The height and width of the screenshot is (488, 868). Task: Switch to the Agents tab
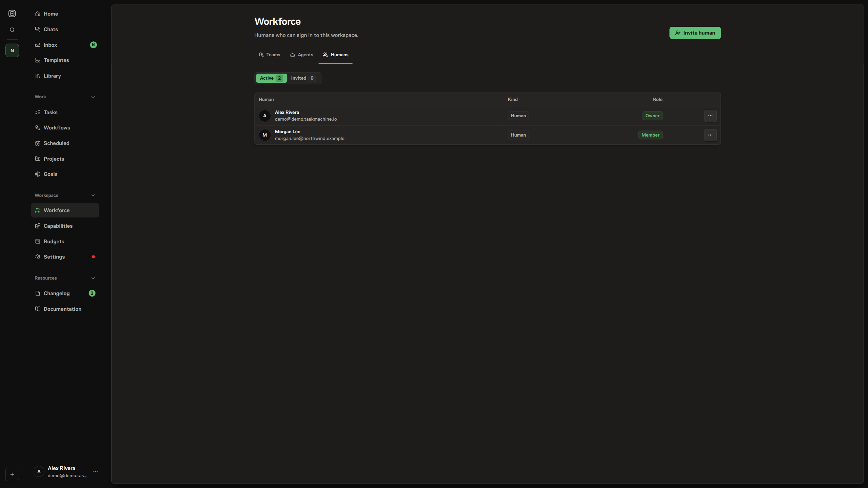point(302,55)
